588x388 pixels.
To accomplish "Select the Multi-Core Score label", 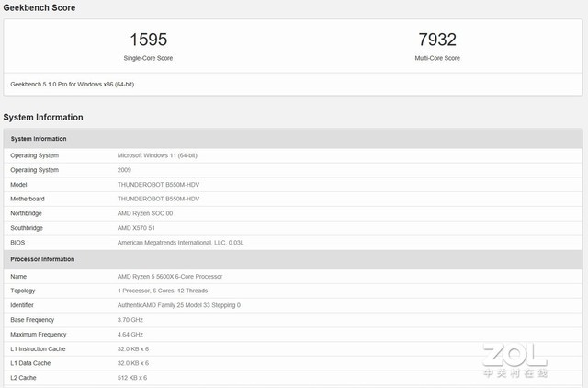I will [437, 58].
